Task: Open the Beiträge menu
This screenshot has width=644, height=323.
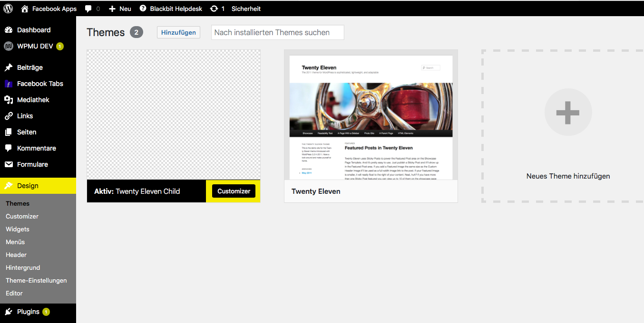Action: click(38, 67)
